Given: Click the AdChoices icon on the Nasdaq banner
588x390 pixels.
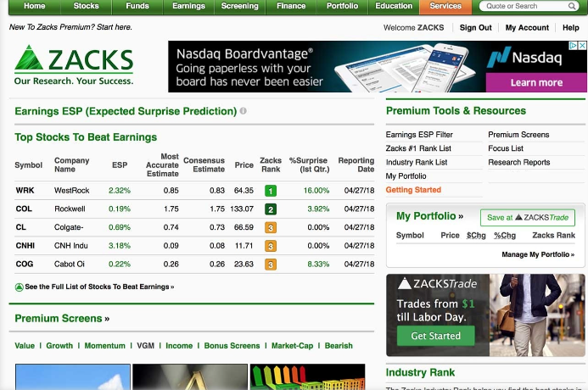Looking at the screenshot, I should click(574, 45).
